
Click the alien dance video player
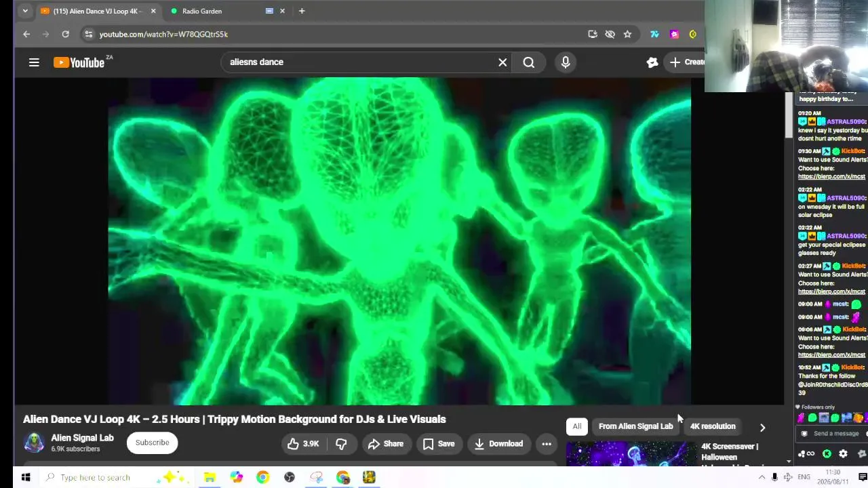click(399, 241)
